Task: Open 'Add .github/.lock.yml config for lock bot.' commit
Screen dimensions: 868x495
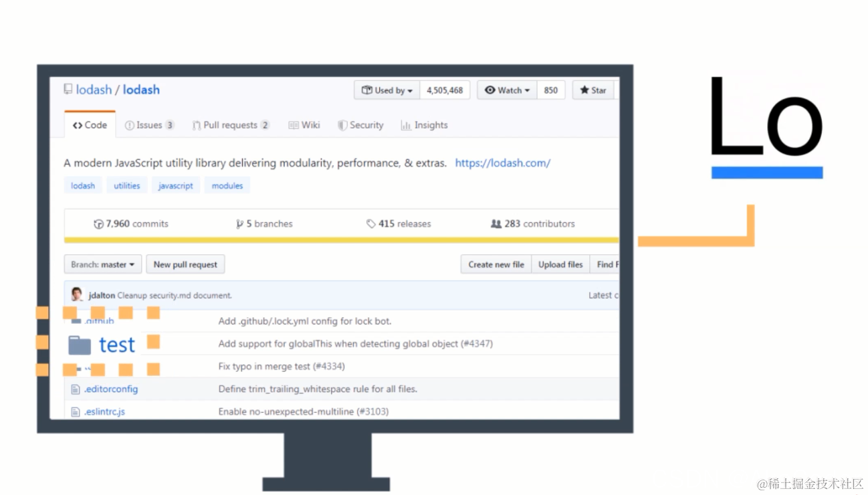Action: click(x=305, y=321)
